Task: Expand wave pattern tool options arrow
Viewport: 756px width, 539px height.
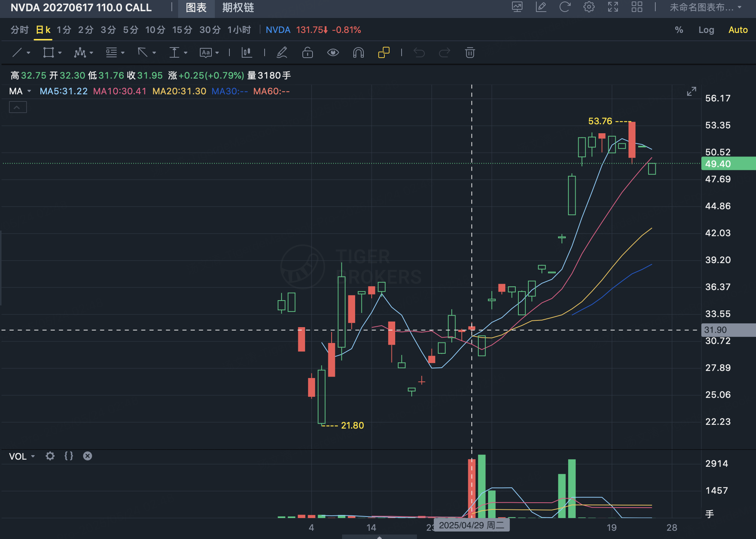Action: tap(91, 53)
